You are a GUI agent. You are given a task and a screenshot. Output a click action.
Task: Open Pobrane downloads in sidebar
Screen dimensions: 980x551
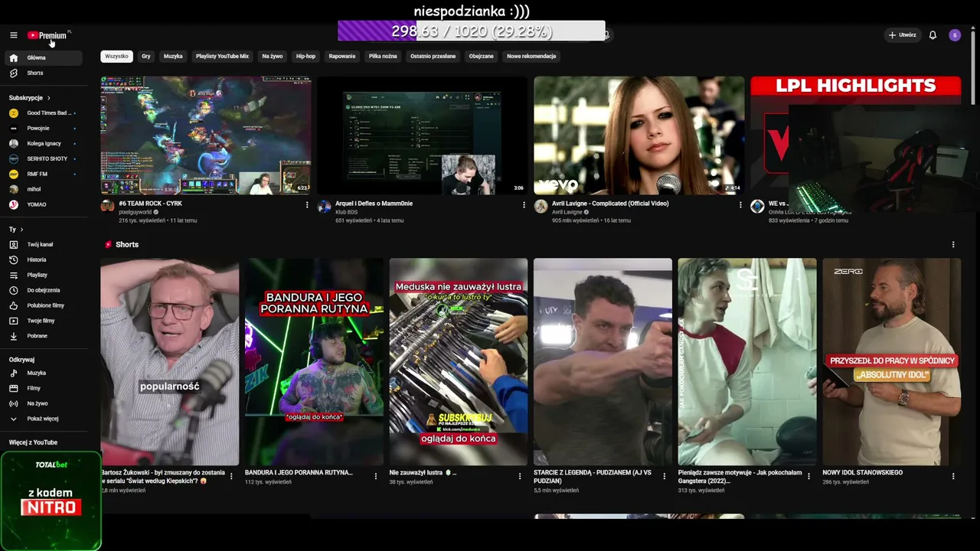pos(44,336)
